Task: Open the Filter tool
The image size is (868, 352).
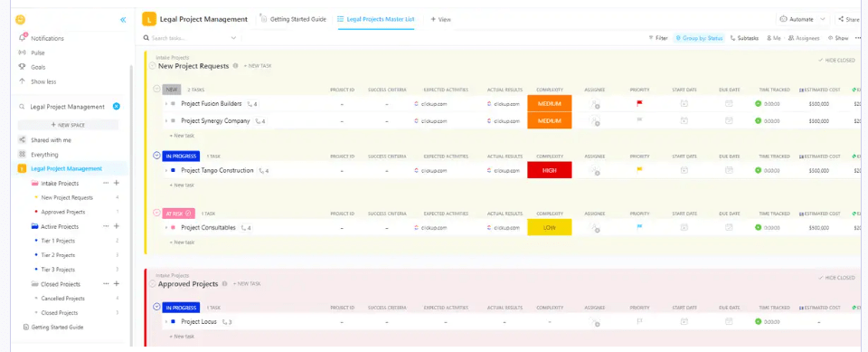Action: coord(657,38)
